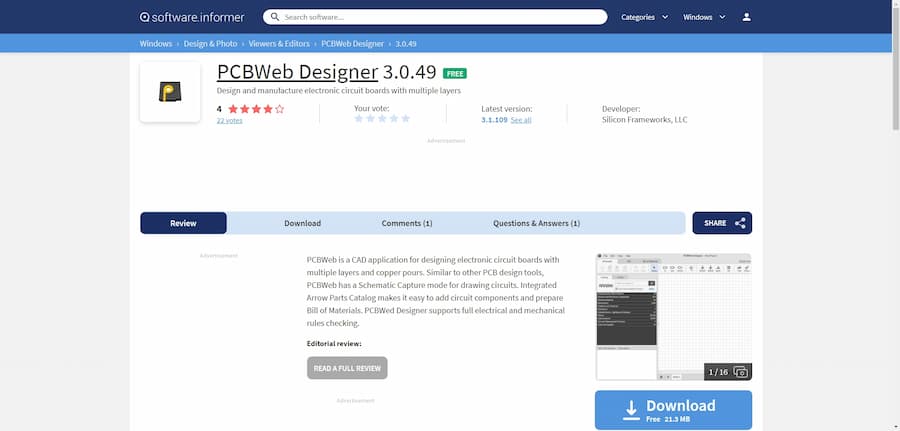
Task: Open the Software Informer logo homepage
Action: (192, 17)
